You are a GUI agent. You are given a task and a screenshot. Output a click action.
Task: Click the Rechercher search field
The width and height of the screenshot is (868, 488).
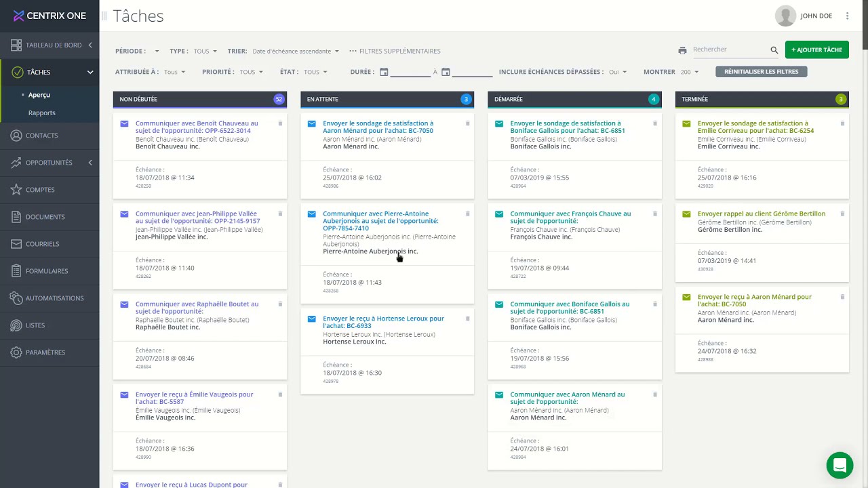tap(730, 49)
